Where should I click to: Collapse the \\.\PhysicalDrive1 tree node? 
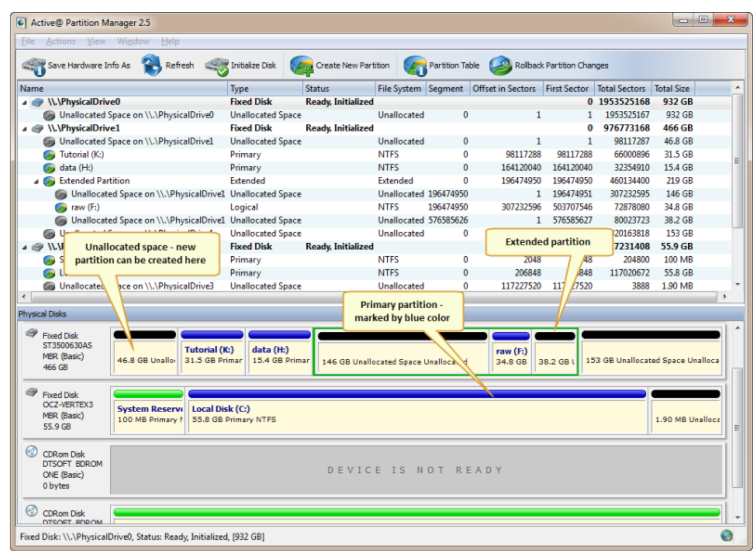(x=25, y=129)
